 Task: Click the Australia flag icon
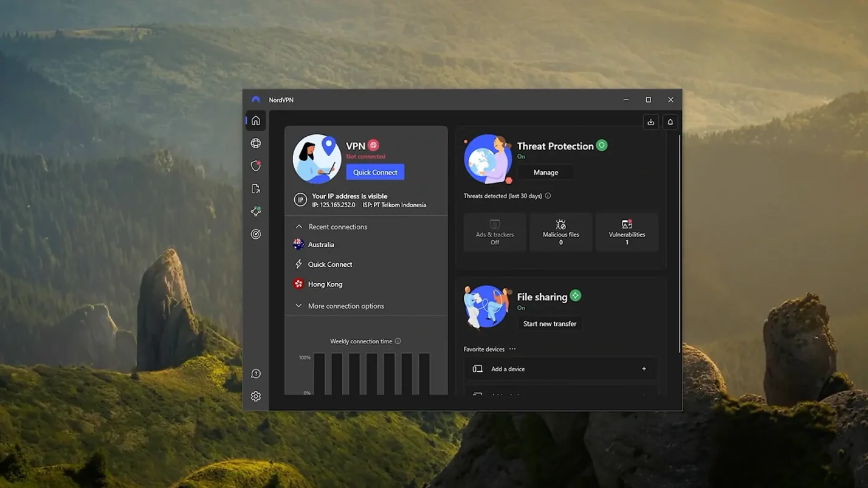[298, 244]
